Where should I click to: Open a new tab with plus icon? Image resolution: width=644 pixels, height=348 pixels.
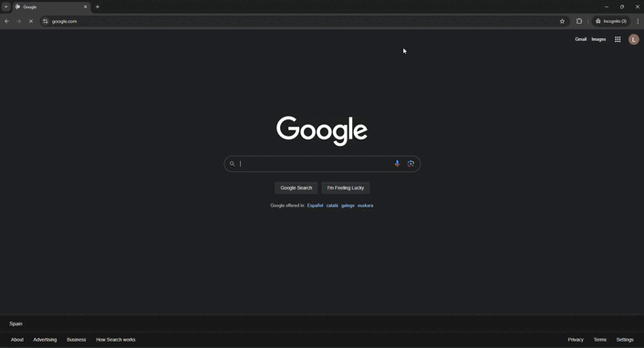pos(98,7)
